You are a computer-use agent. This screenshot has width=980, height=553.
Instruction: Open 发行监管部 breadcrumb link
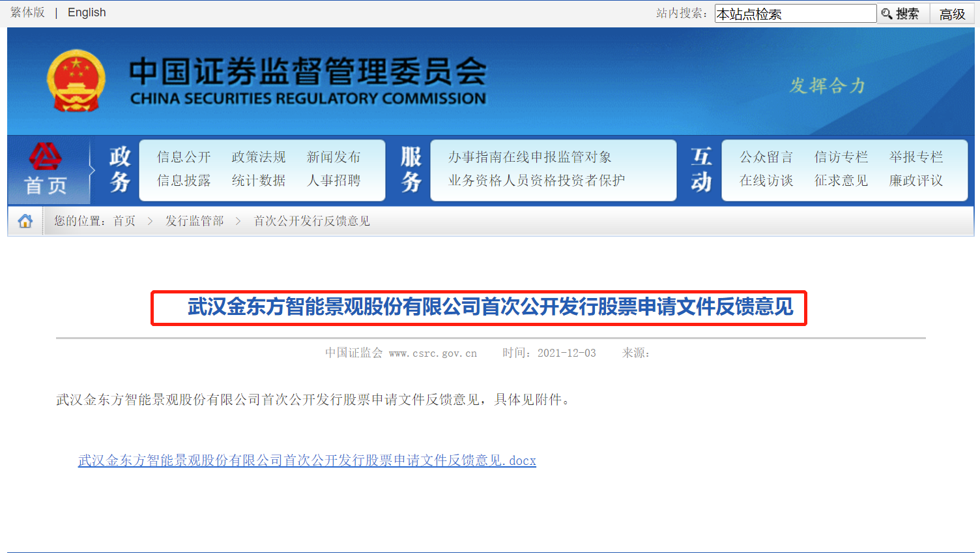pos(194,221)
